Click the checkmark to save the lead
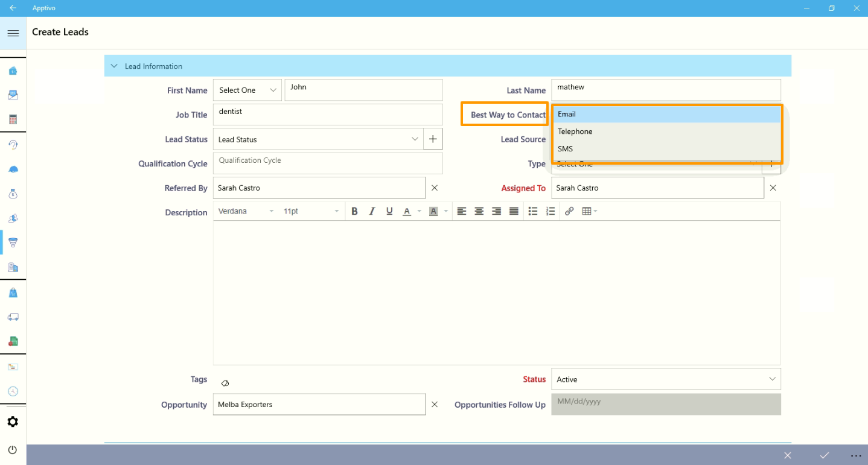 tap(824, 455)
